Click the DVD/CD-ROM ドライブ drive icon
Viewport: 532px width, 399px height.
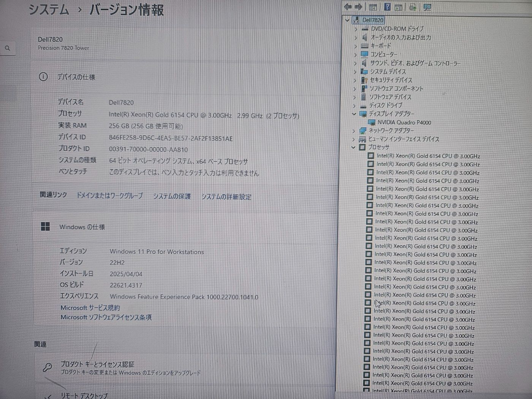coord(365,29)
